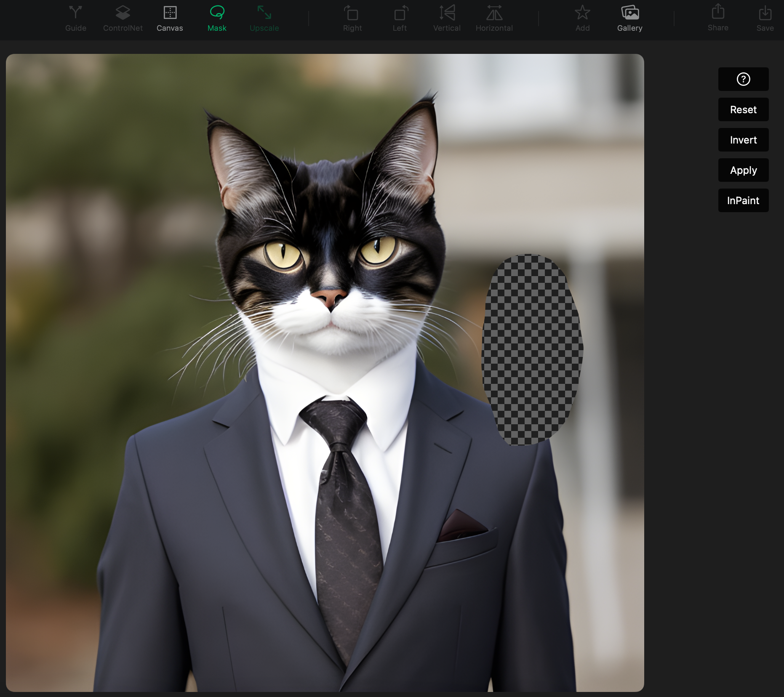Image resolution: width=784 pixels, height=697 pixels.
Task: Click the Upscale arrows icon
Action: click(264, 13)
